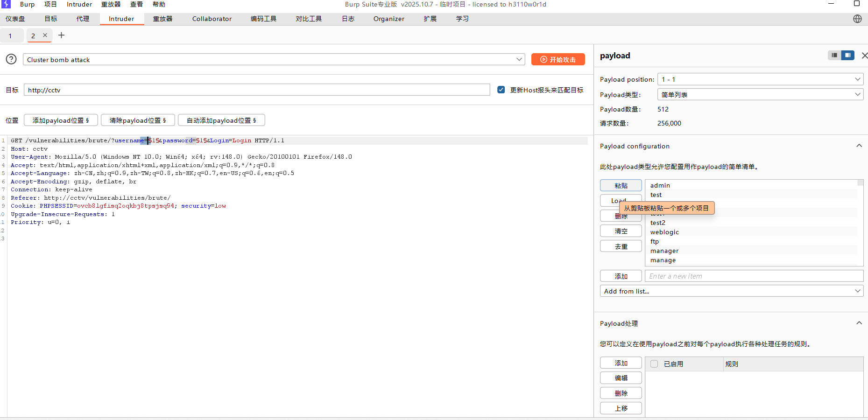Switch to the 日志 tab
This screenshot has width=868, height=420.
pyautogui.click(x=348, y=19)
